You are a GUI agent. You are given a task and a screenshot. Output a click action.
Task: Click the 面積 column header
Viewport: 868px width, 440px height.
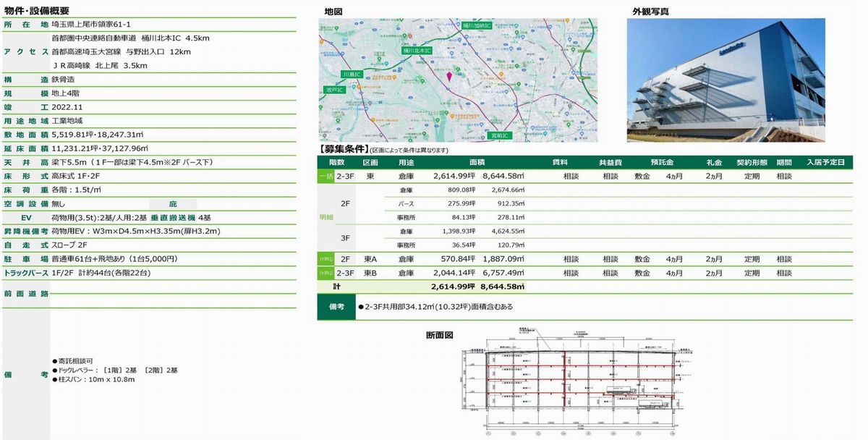[477, 163]
